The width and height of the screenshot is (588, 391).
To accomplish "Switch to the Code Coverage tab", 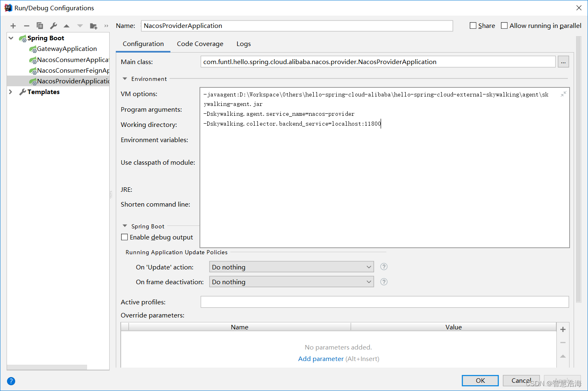I will click(x=200, y=44).
